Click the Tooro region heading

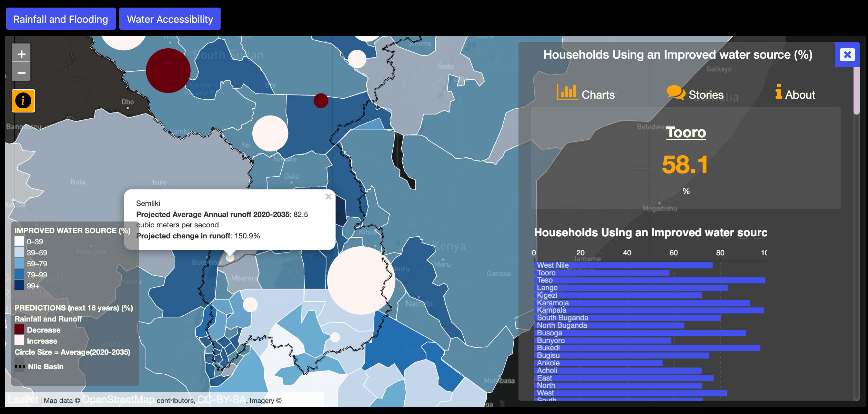[686, 132]
